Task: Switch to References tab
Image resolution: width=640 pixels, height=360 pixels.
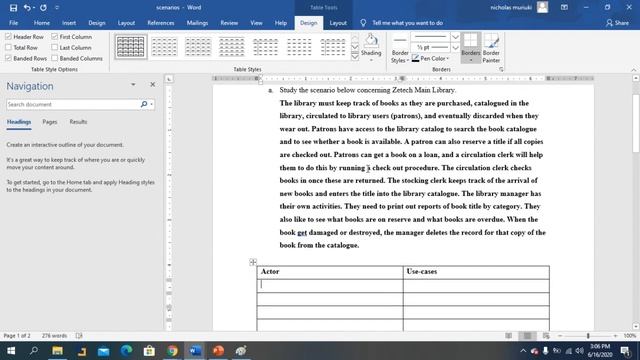Action: [x=161, y=23]
